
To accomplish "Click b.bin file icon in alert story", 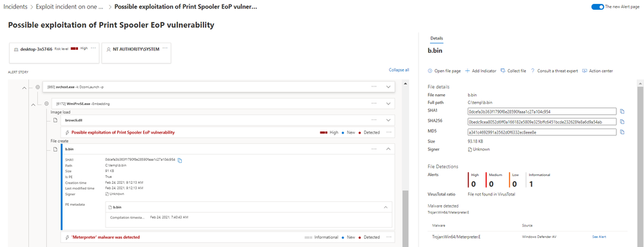I will click(55, 149).
